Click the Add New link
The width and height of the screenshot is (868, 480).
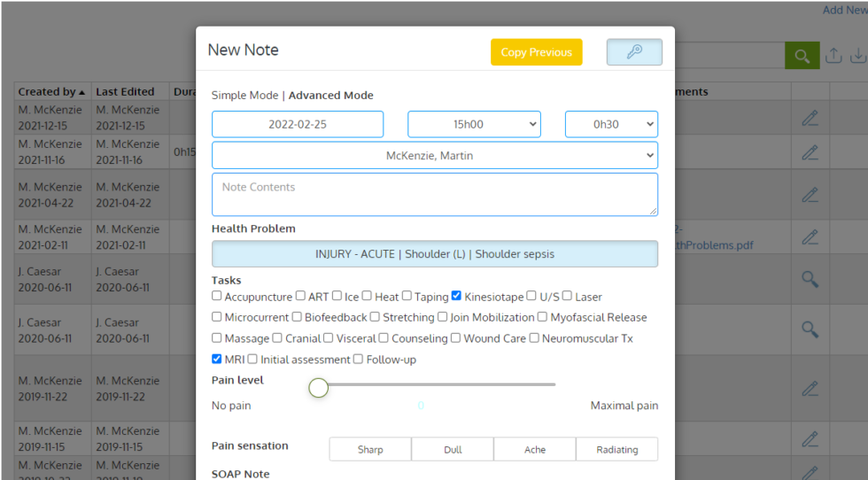coord(845,10)
